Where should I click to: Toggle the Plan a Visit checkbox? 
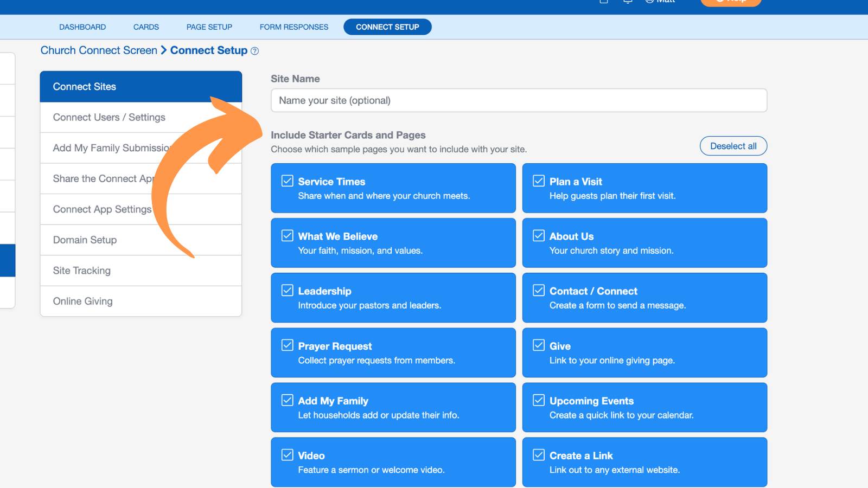539,181
